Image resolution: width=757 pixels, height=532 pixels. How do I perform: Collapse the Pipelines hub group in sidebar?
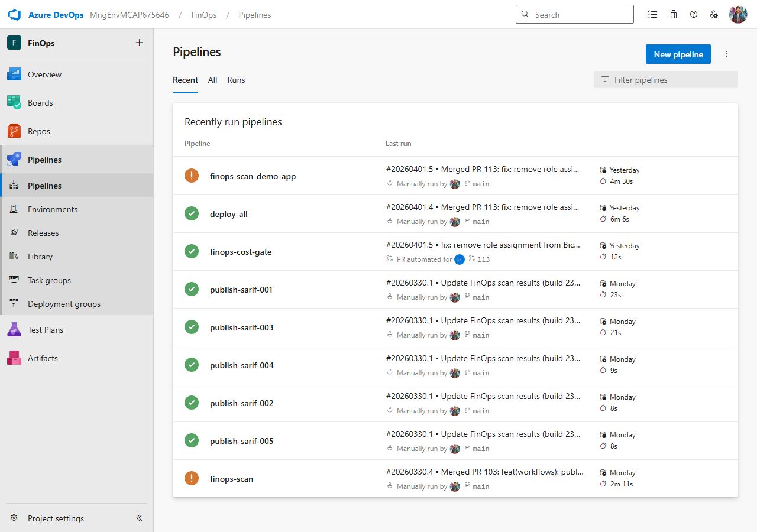tap(77, 160)
